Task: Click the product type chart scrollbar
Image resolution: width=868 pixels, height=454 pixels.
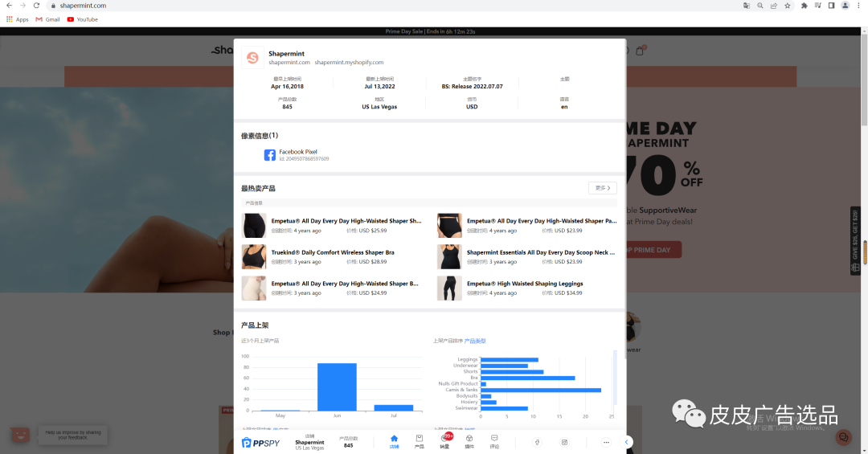Action: pos(615,377)
